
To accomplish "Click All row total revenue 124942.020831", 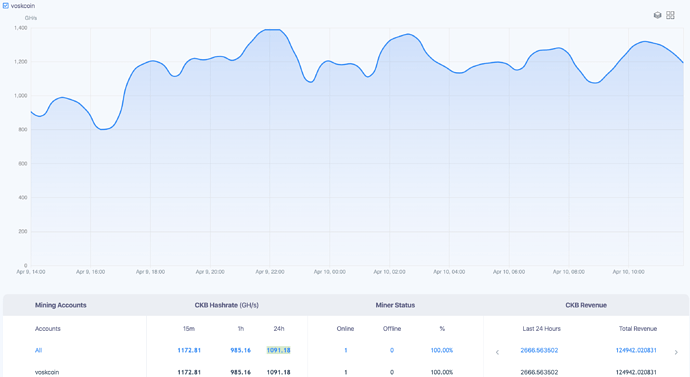I will pos(636,351).
